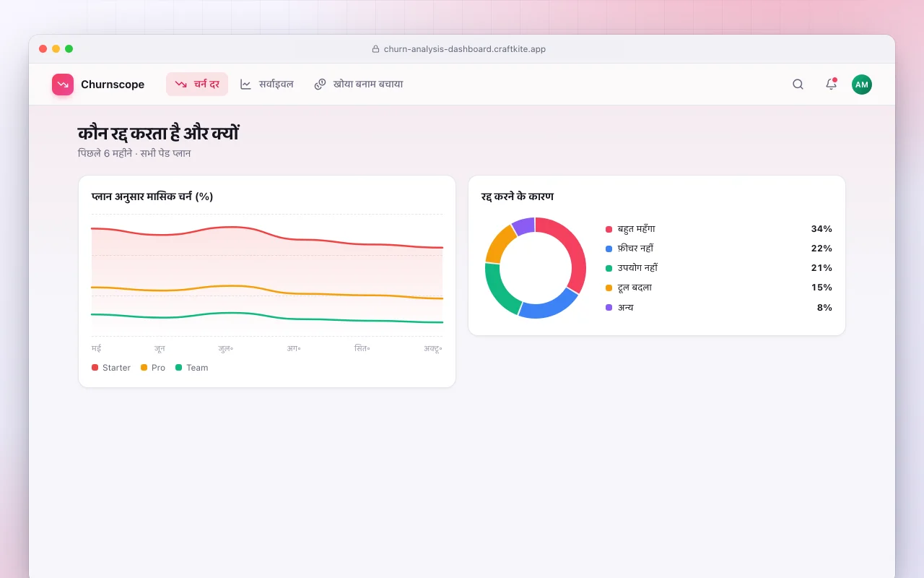Click the जून axis label

(x=160, y=348)
